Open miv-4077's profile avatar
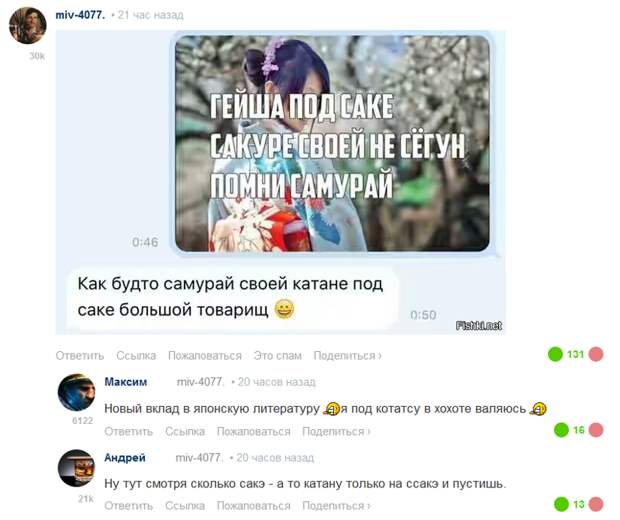The image size is (620, 520). click(x=28, y=25)
